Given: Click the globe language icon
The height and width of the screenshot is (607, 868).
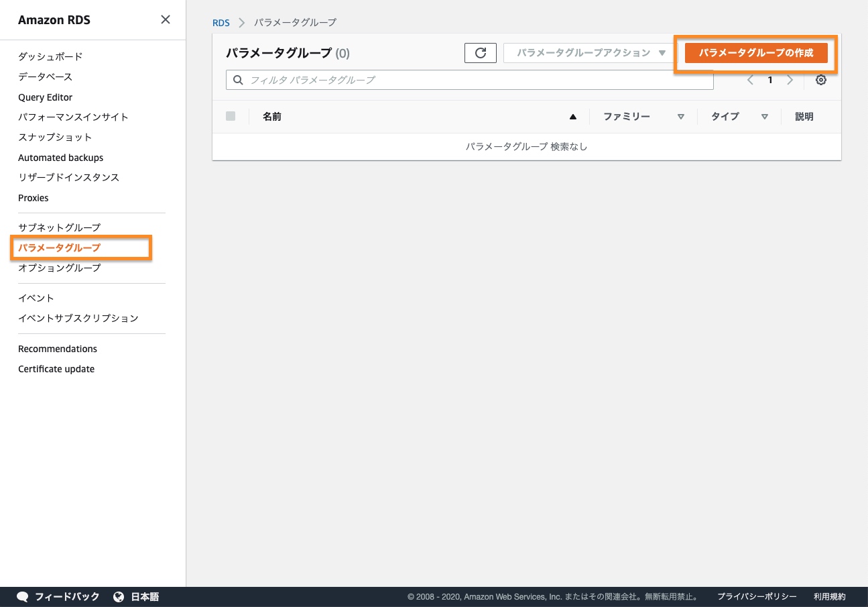Looking at the screenshot, I should click(119, 596).
